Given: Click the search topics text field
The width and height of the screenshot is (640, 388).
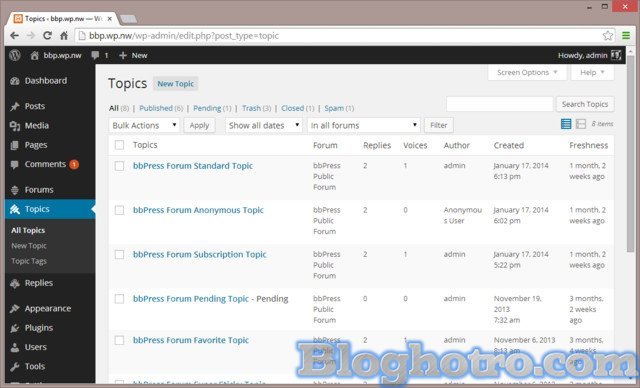Looking at the screenshot, I should pyautogui.click(x=500, y=104).
